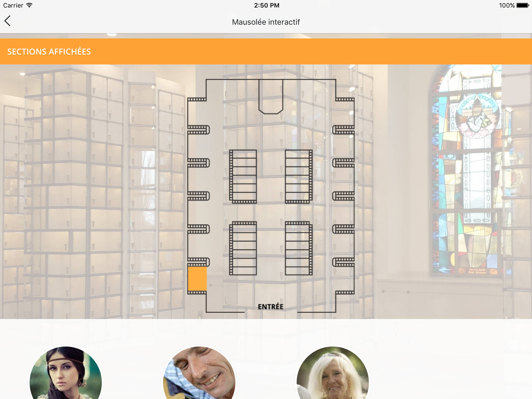Open the white-haired woman's portrait
This screenshot has height=399, width=532.
click(333, 374)
